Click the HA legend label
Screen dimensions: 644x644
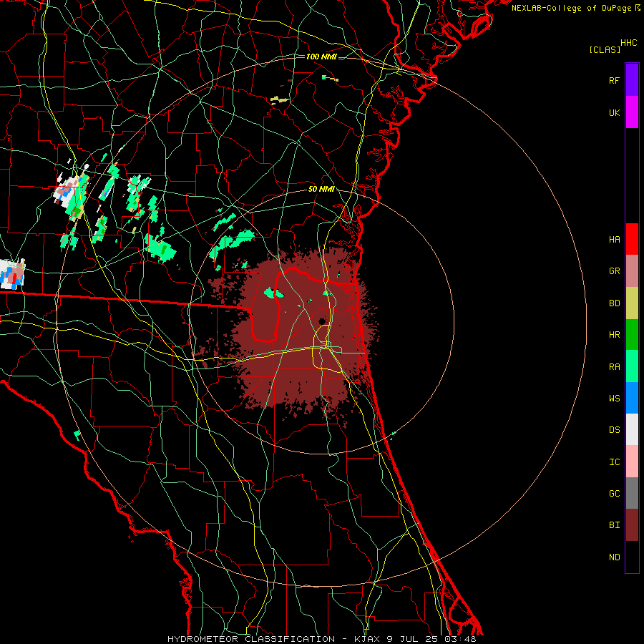(614, 239)
